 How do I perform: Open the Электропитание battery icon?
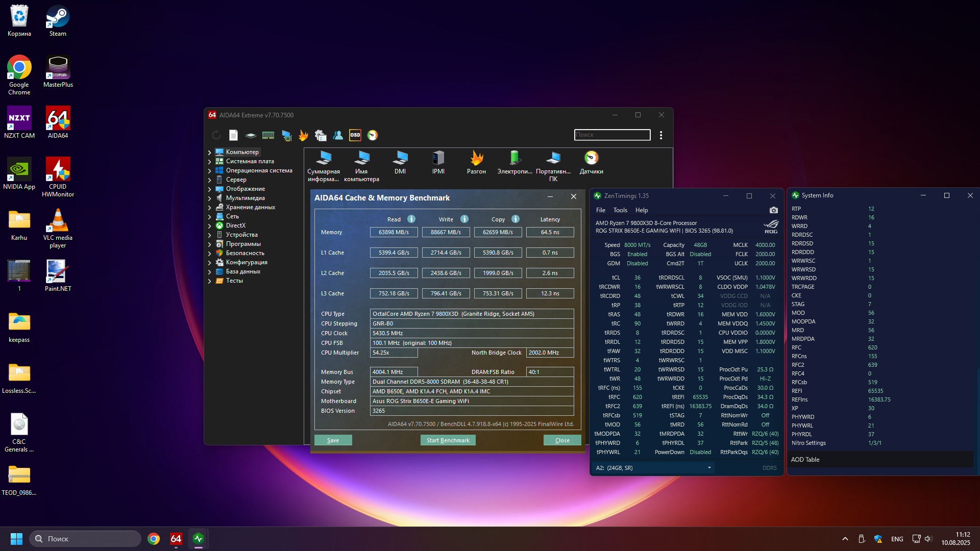tap(514, 163)
